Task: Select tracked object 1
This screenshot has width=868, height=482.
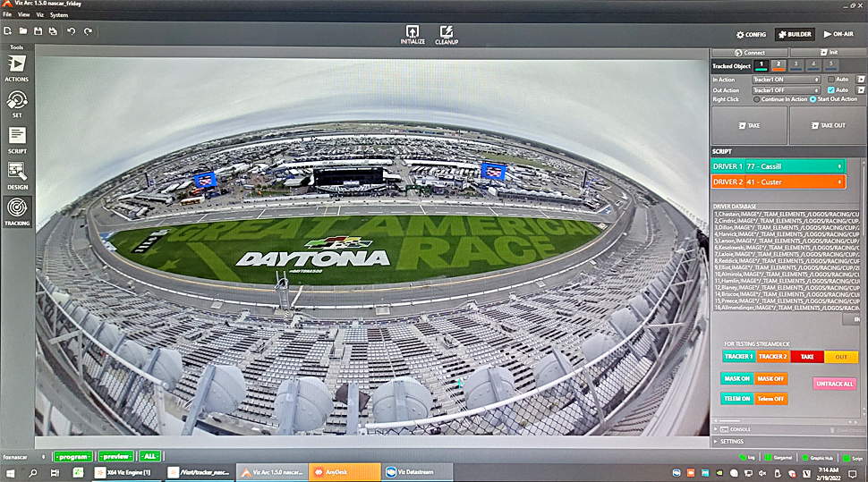Action: pyautogui.click(x=762, y=66)
